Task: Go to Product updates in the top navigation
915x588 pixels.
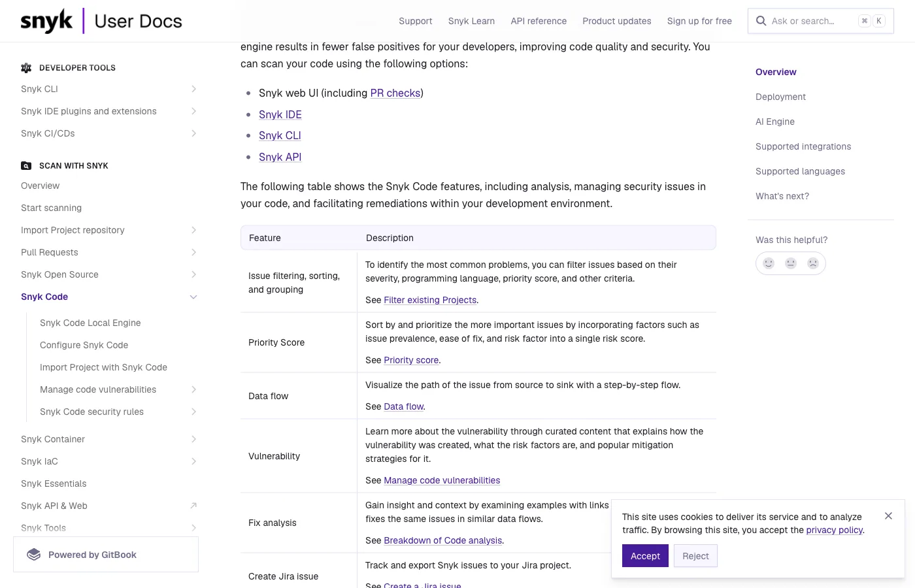Action: [616, 20]
